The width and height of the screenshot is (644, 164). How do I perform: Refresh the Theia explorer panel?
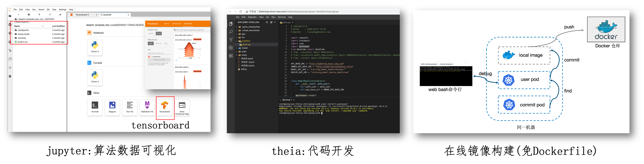(x=267, y=22)
